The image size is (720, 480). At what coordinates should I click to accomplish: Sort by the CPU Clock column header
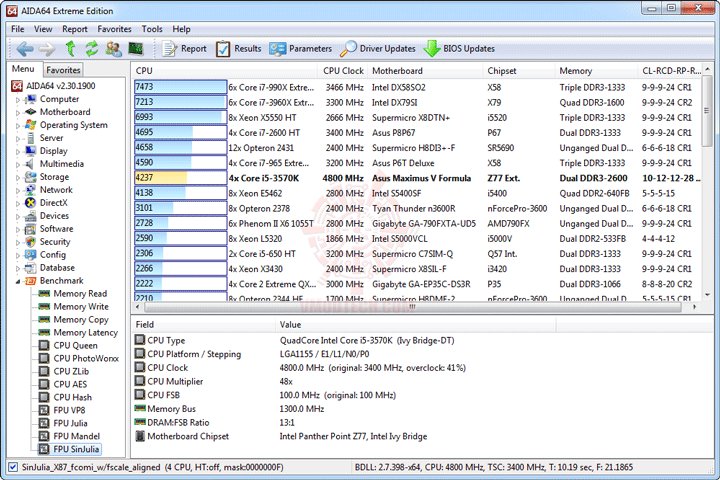click(x=343, y=71)
